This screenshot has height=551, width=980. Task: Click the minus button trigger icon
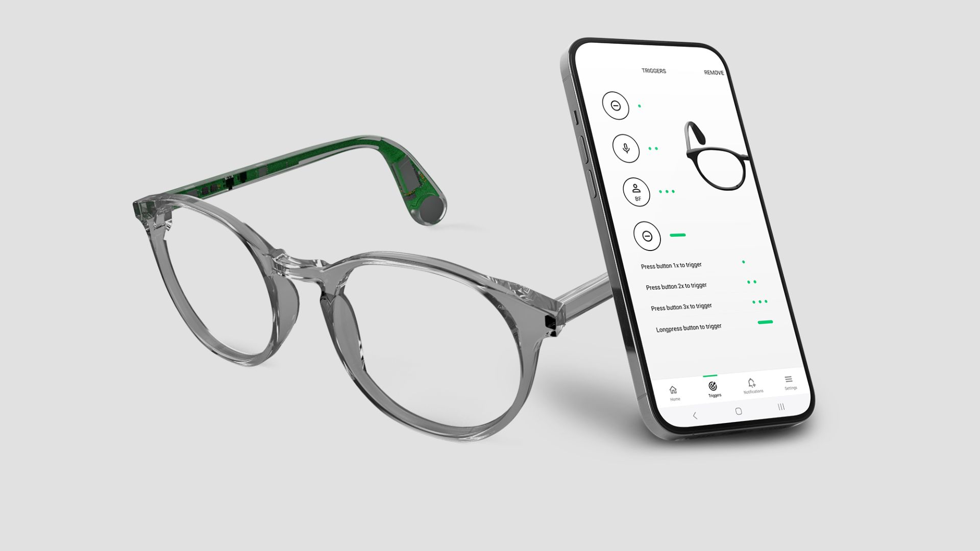pos(615,106)
